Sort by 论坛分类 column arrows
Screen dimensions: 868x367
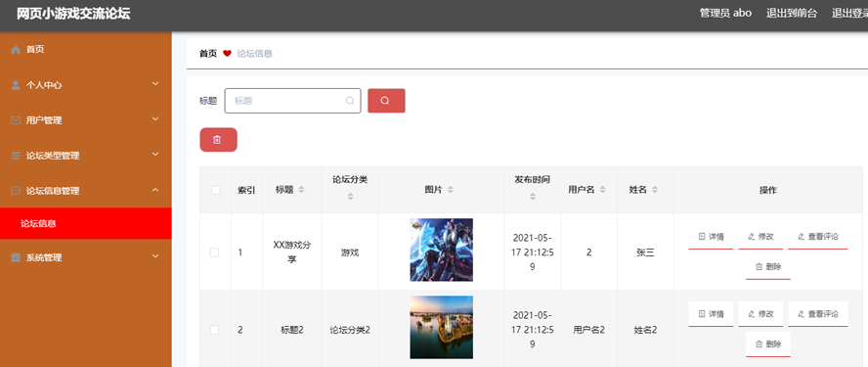click(350, 197)
